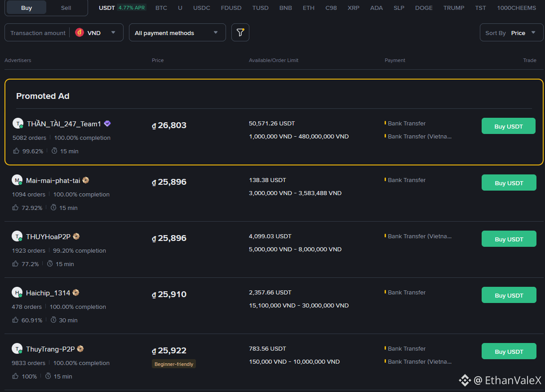Click thumbs-up icon beside 99.62% rating
Screen dimensions: 545x392
click(x=16, y=151)
